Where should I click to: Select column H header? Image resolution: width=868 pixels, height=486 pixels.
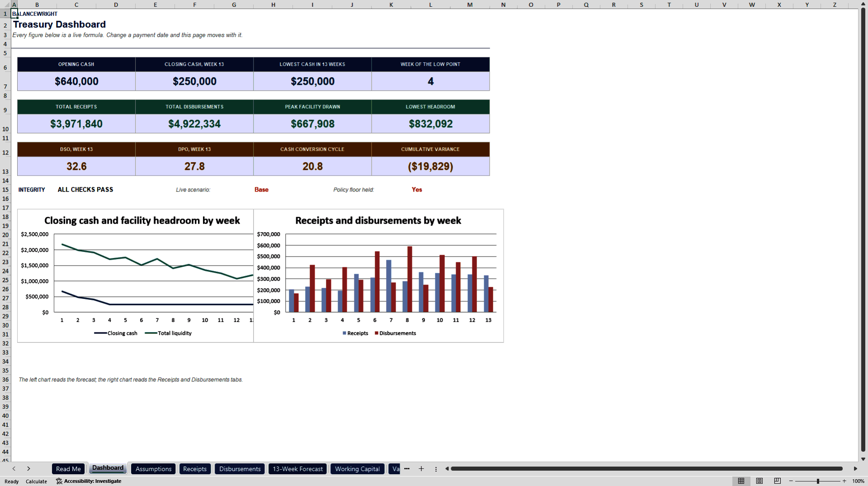273,5
